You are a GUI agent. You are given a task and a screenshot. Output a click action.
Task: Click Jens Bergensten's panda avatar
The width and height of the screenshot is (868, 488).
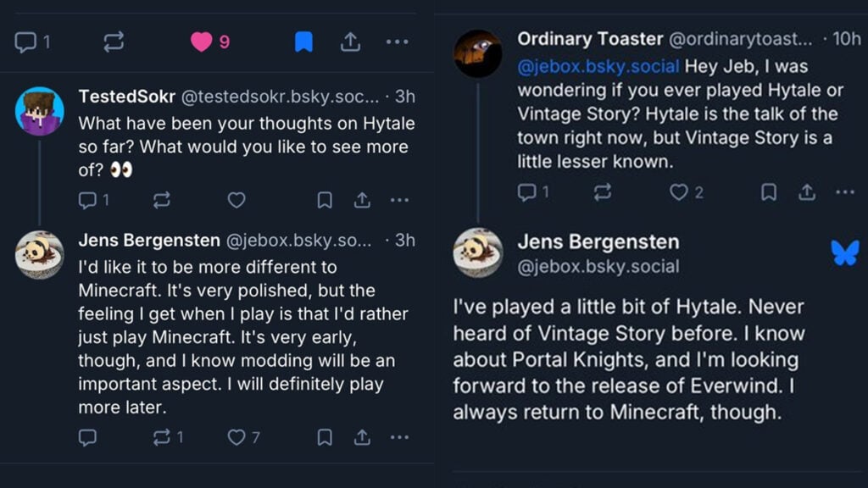click(41, 254)
